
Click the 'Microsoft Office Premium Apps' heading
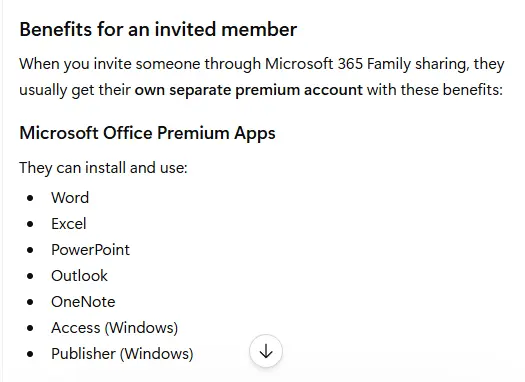(x=147, y=133)
